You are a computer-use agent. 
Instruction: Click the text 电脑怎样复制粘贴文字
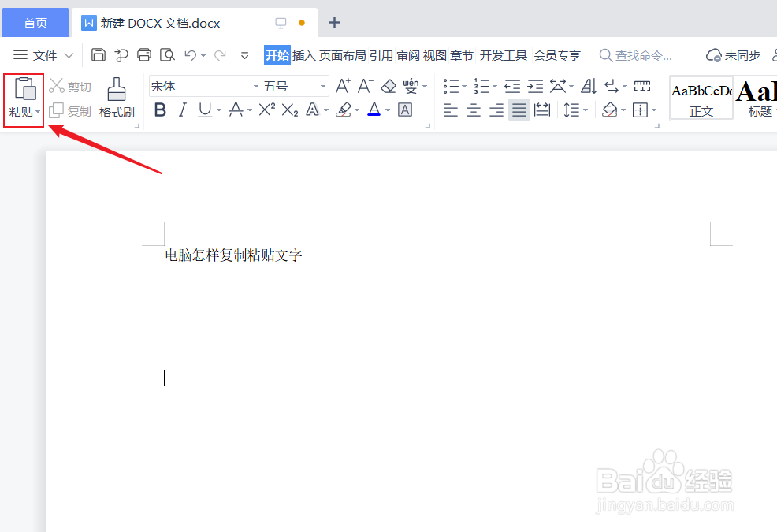click(233, 255)
